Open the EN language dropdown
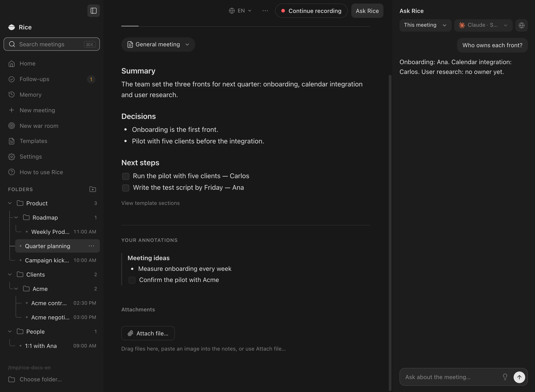Screen dimensions: 535x392 [x=240, y=11]
